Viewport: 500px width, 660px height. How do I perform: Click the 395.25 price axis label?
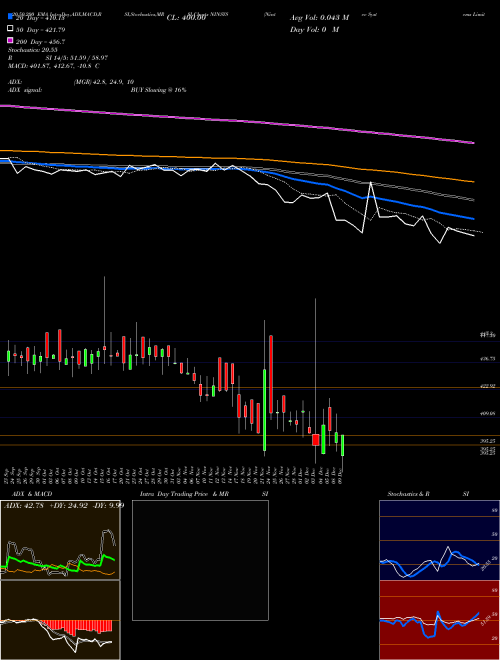488,441
